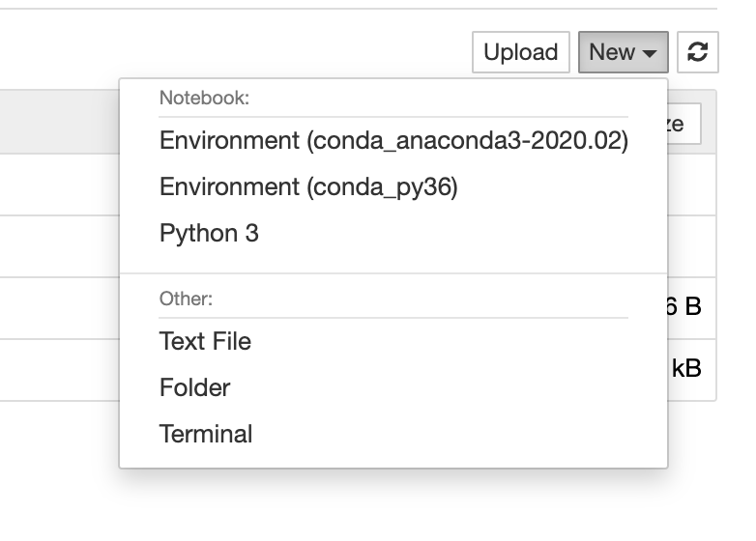Click the 'Other:' section header
This screenshot has height=541, width=756.
pos(186,299)
